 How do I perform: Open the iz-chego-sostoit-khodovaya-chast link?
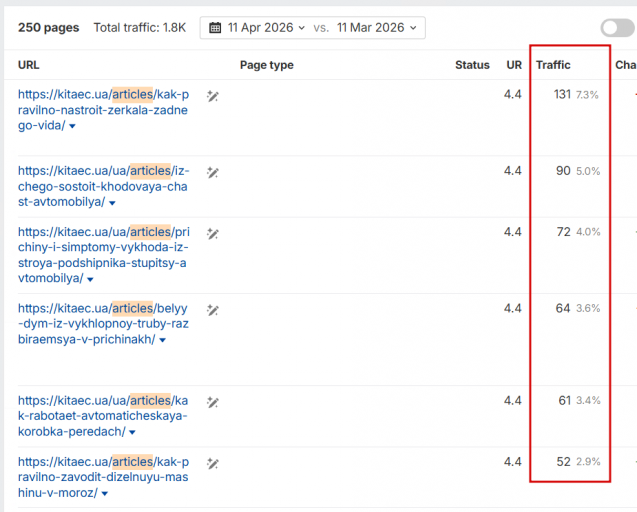click(103, 186)
